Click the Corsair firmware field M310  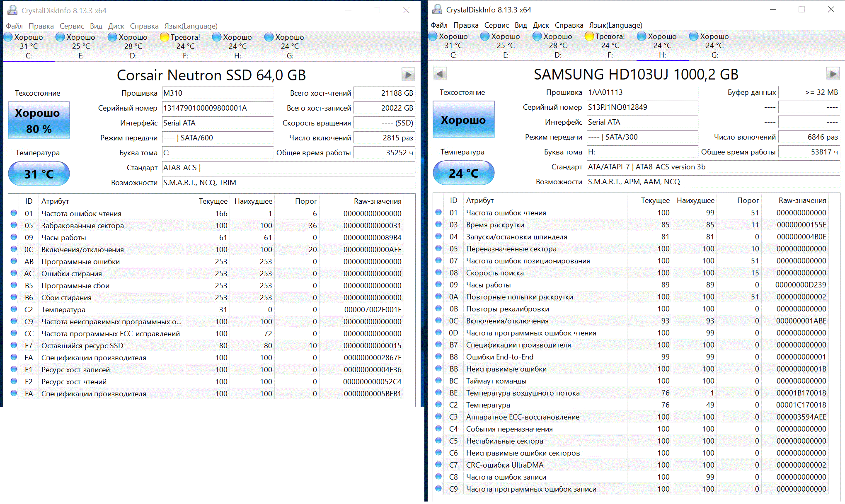[x=218, y=93]
